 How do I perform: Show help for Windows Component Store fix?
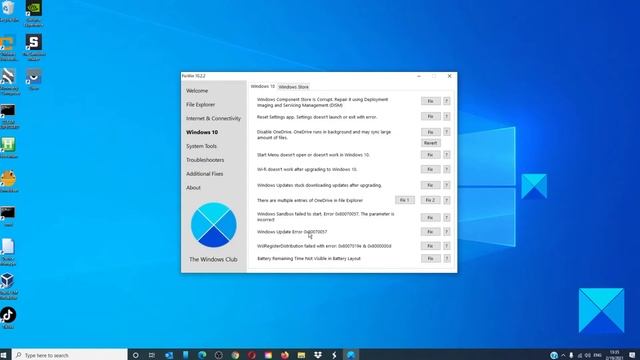[x=447, y=101]
